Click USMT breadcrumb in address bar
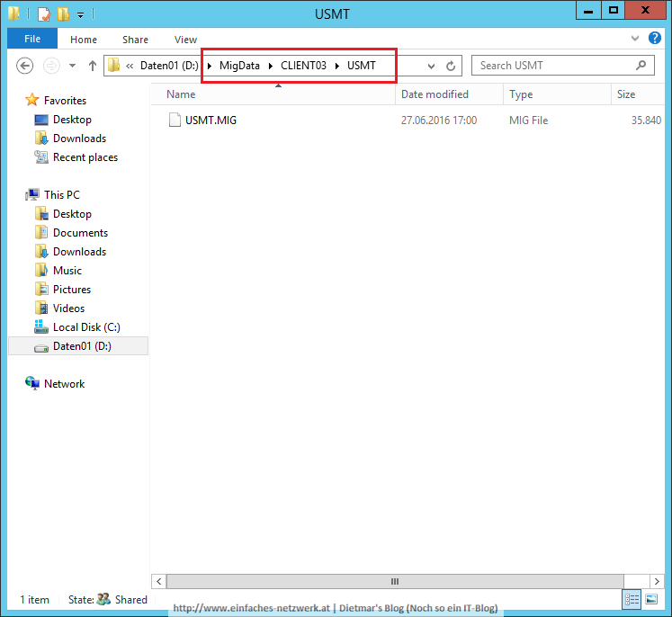This screenshot has width=672, height=617. pos(362,66)
